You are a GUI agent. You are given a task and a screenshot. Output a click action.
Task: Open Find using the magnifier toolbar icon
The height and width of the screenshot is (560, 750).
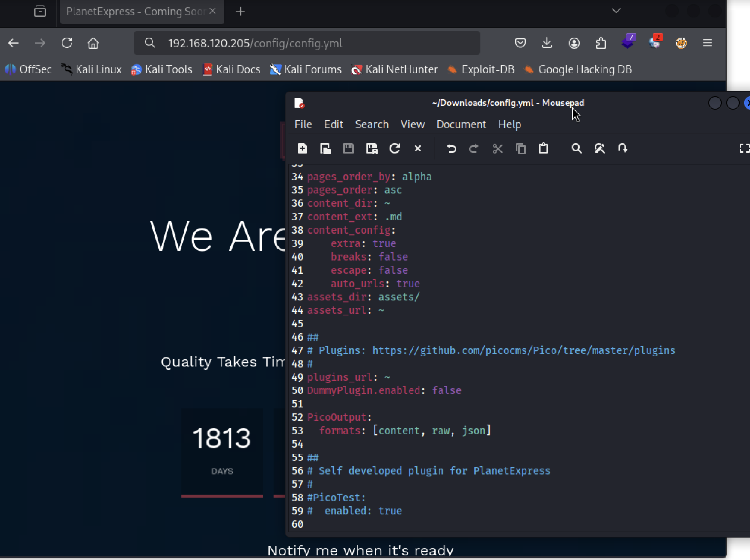click(577, 148)
